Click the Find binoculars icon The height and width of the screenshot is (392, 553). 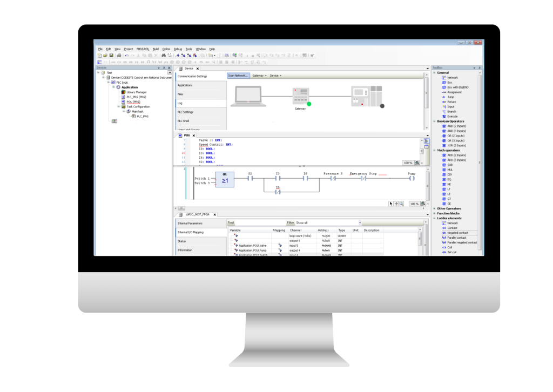tap(164, 56)
